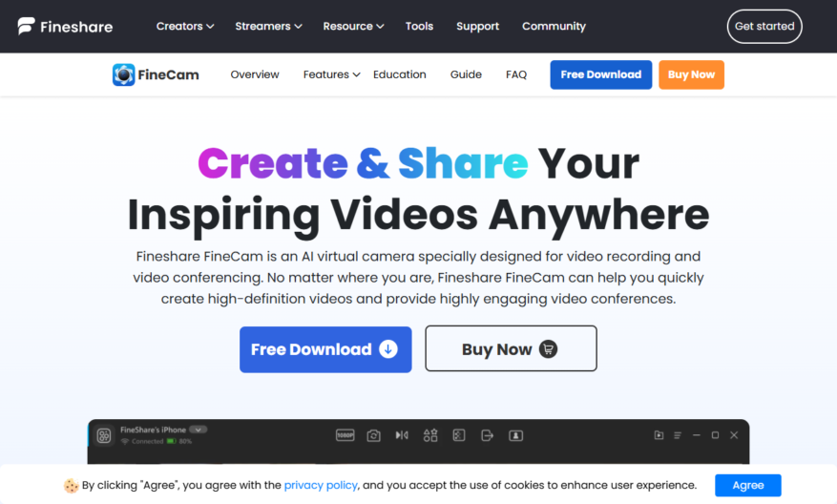
Task: Go to the FAQ tab
Action: [516, 74]
